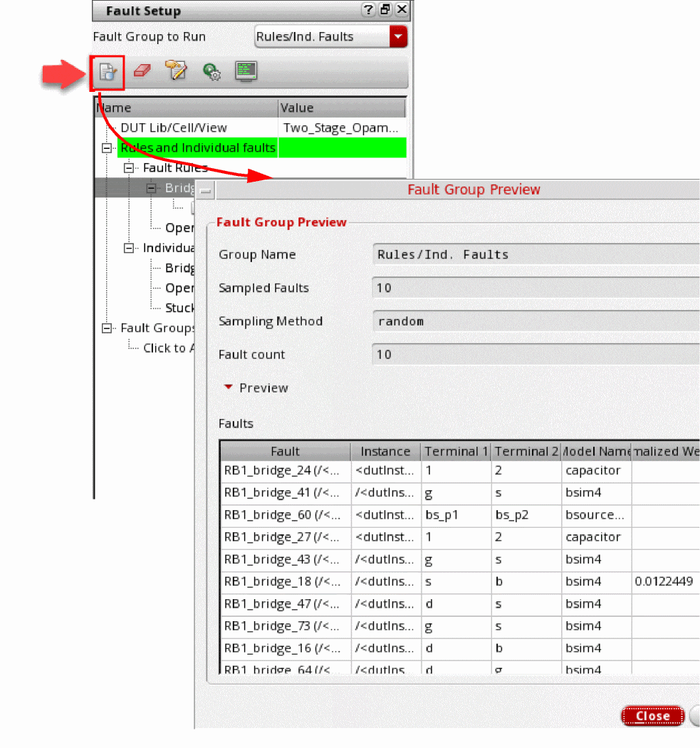Collapse the Preview disclosure triangle
This screenshot has height=748, width=700.
click(x=229, y=387)
